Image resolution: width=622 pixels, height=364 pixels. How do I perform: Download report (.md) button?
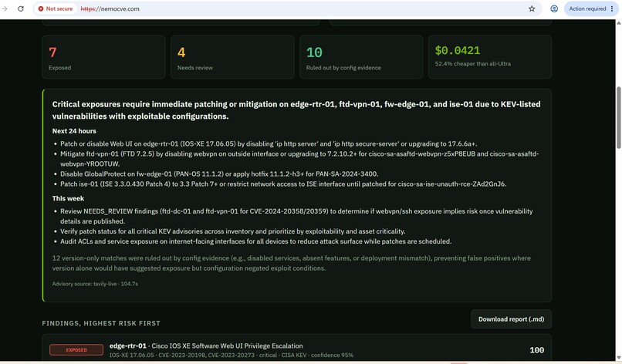(511, 319)
